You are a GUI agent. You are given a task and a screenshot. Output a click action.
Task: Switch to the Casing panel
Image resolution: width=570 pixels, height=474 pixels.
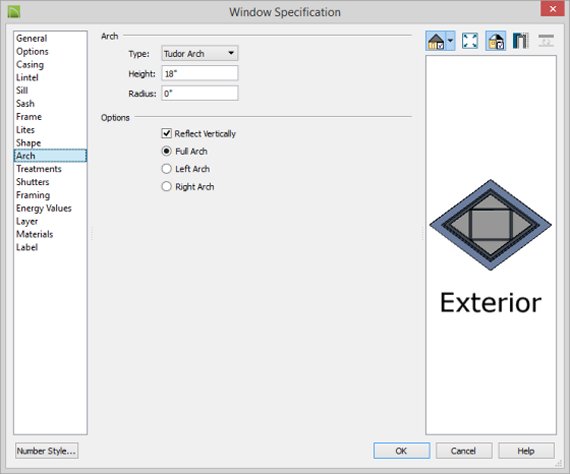[x=30, y=64]
